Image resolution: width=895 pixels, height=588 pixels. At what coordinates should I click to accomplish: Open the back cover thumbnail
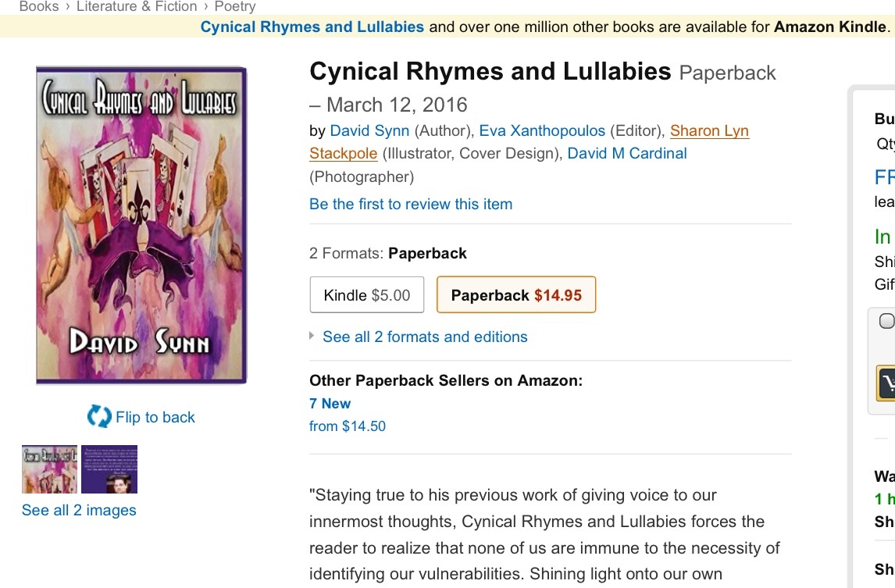109,469
